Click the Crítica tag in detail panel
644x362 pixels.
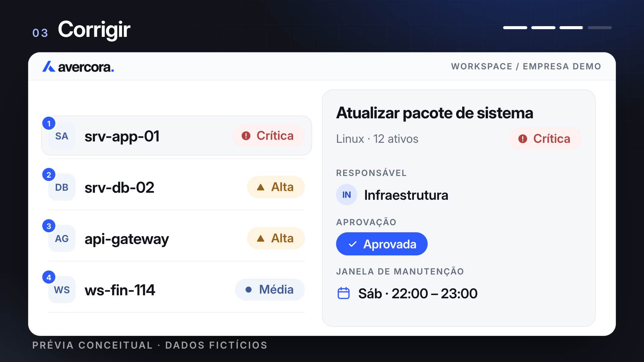(x=545, y=139)
